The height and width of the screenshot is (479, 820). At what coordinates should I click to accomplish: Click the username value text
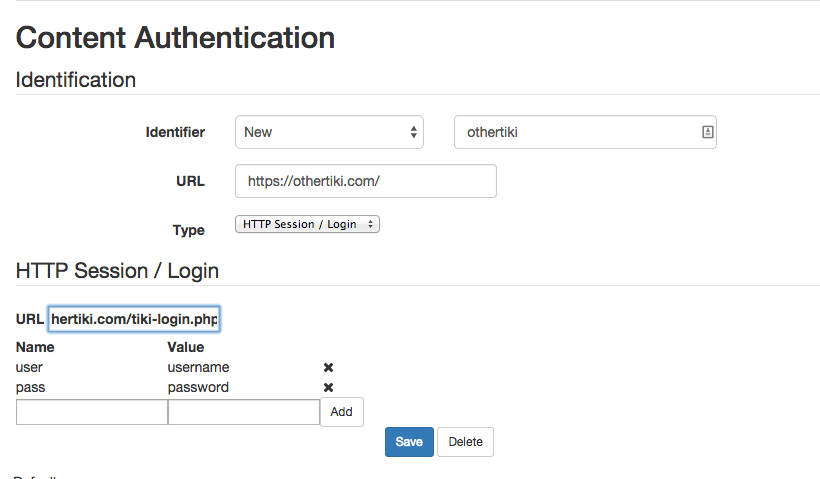click(198, 368)
